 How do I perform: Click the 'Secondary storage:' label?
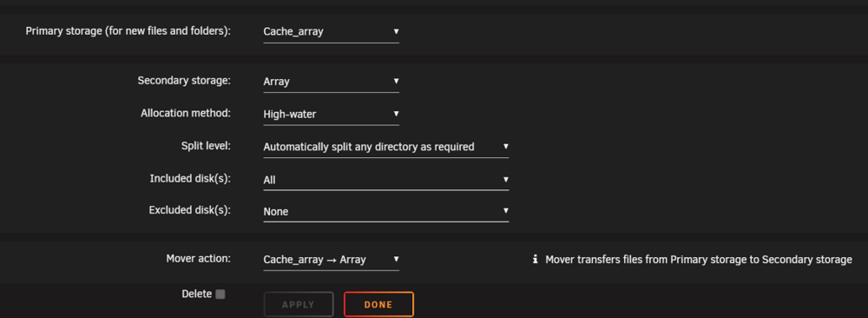coord(184,80)
